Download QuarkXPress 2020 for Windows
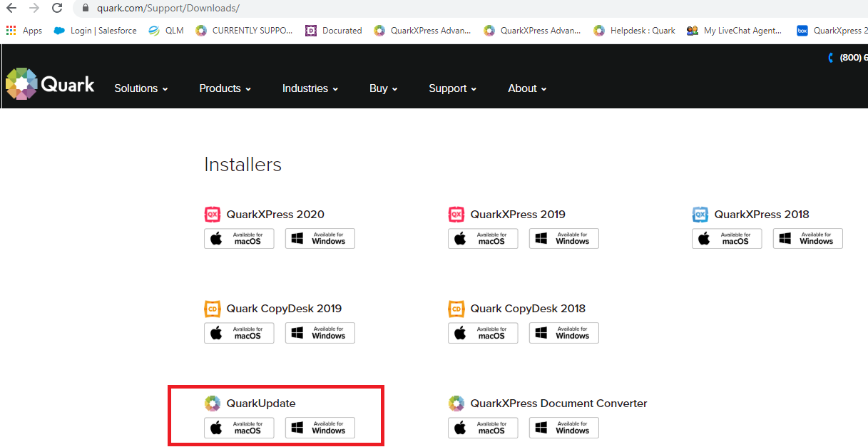The image size is (868, 447). click(320, 239)
